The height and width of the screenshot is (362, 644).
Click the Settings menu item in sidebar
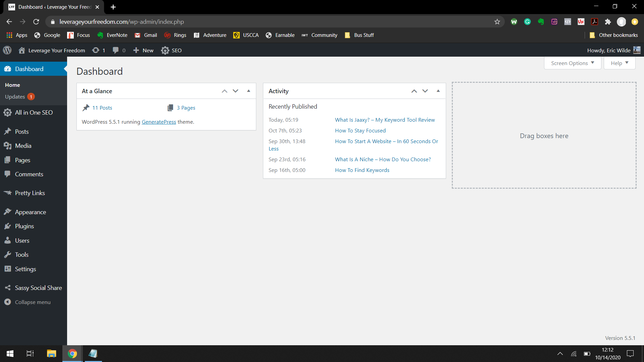(x=25, y=269)
